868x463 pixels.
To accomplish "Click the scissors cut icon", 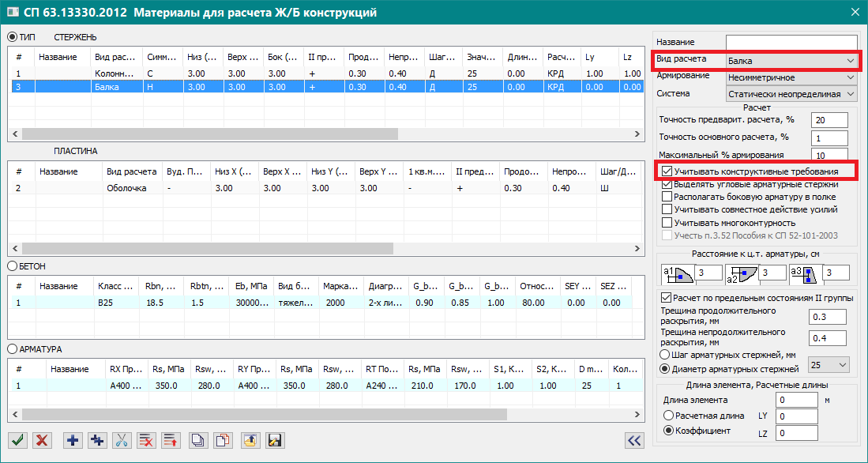I will pos(122,441).
